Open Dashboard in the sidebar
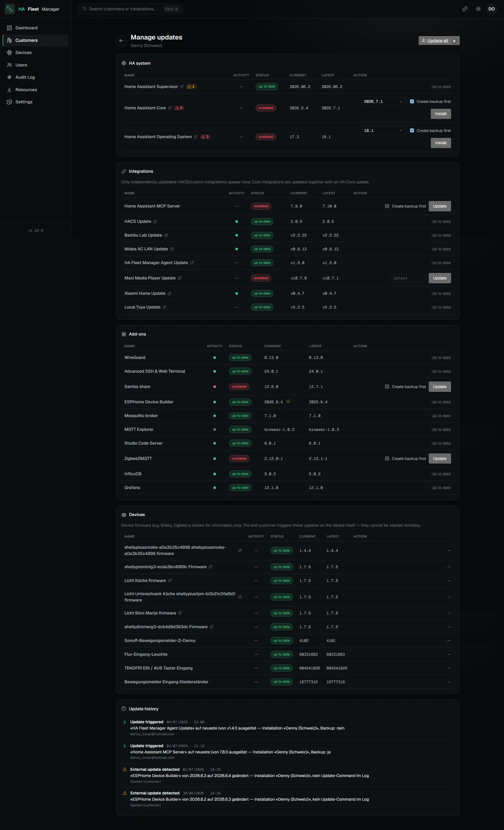The height and width of the screenshot is (830, 504). [35, 28]
